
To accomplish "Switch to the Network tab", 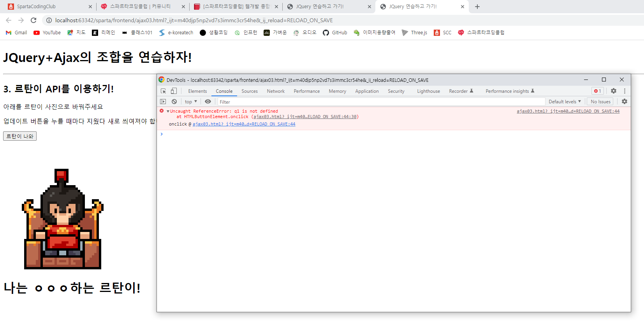I will coord(276,91).
